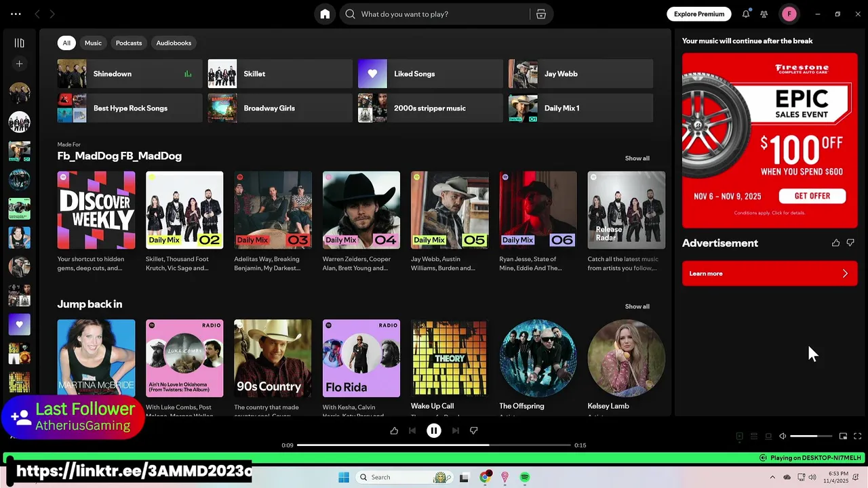Open the Browse icon in search bar

click(541, 14)
